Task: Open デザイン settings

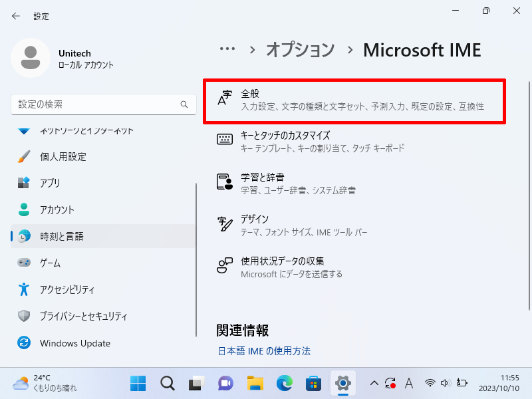Action: [354, 225]
